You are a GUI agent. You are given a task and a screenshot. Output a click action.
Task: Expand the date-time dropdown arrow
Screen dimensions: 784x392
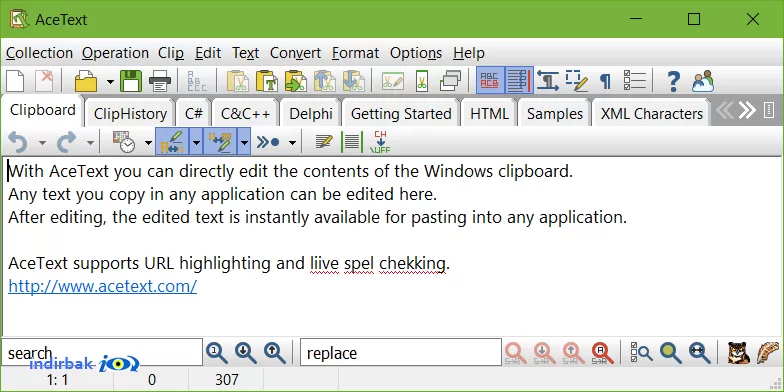coord(148,144)
